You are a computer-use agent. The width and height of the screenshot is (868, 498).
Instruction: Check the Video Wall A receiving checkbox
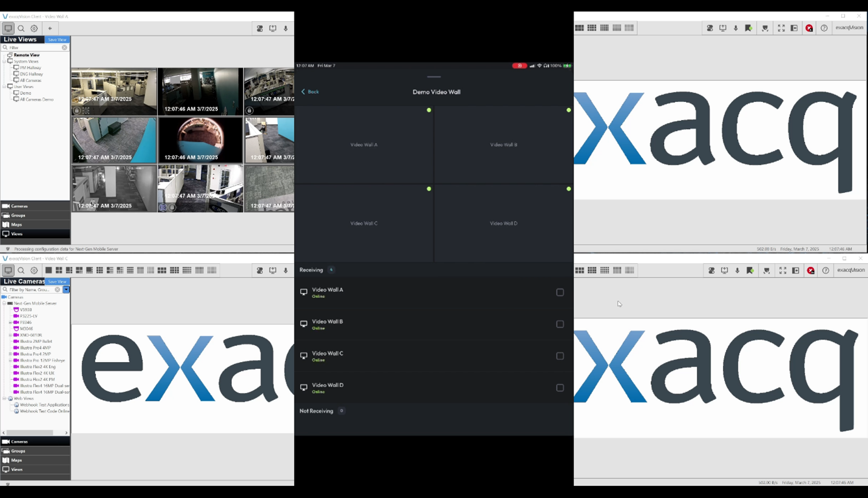pos(560,292)
